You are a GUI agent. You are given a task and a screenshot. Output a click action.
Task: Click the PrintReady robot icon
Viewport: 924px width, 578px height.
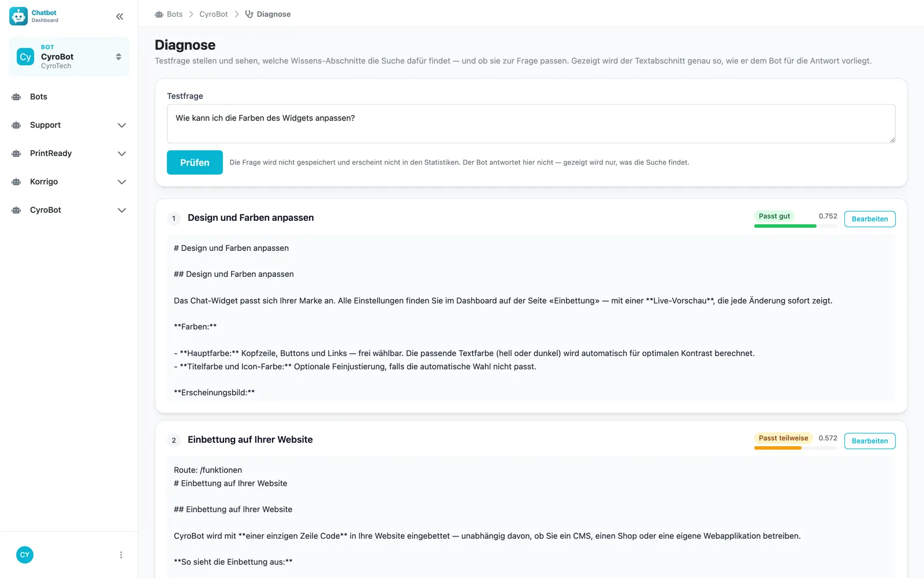16,154
